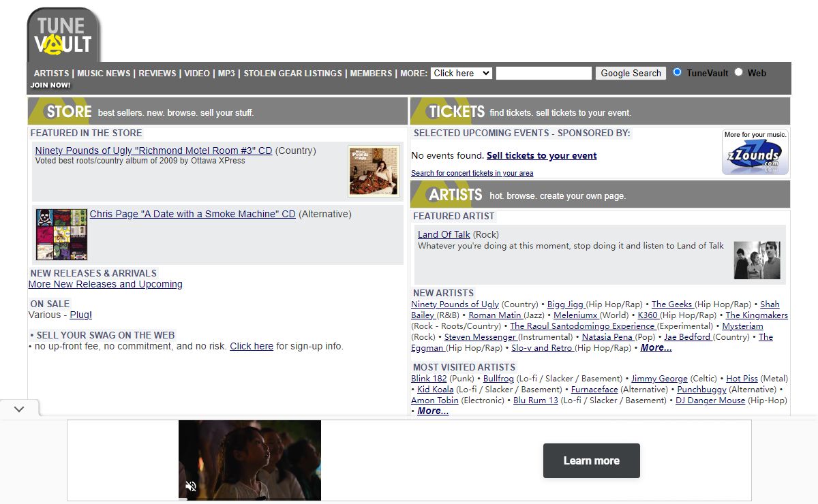Open new artist Jae Bedford
Image resolution: width=818 pixels, height=504 pixels.
688,337
